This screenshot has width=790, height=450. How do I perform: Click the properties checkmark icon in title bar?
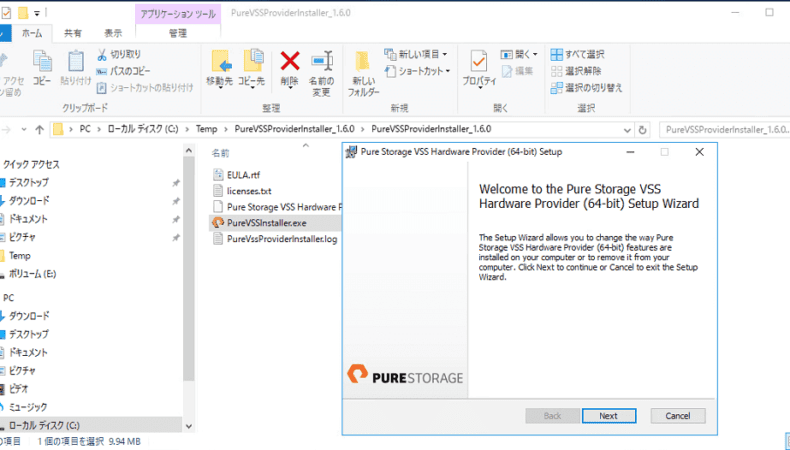(6, 13)
